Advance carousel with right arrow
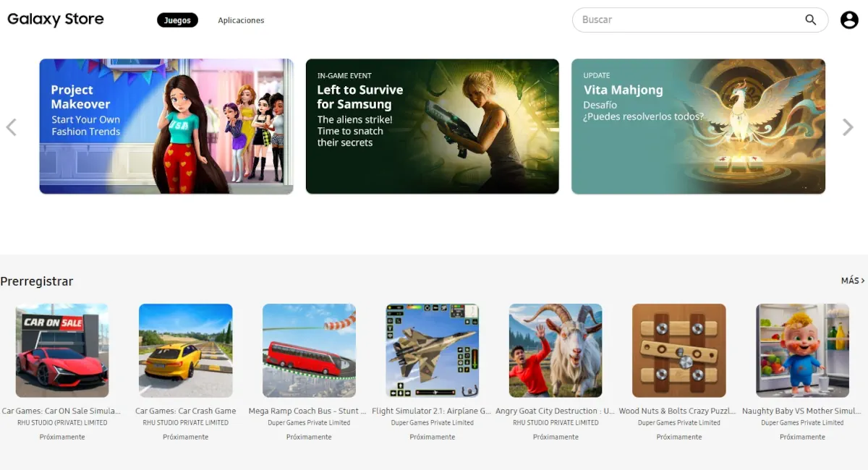 848,127
